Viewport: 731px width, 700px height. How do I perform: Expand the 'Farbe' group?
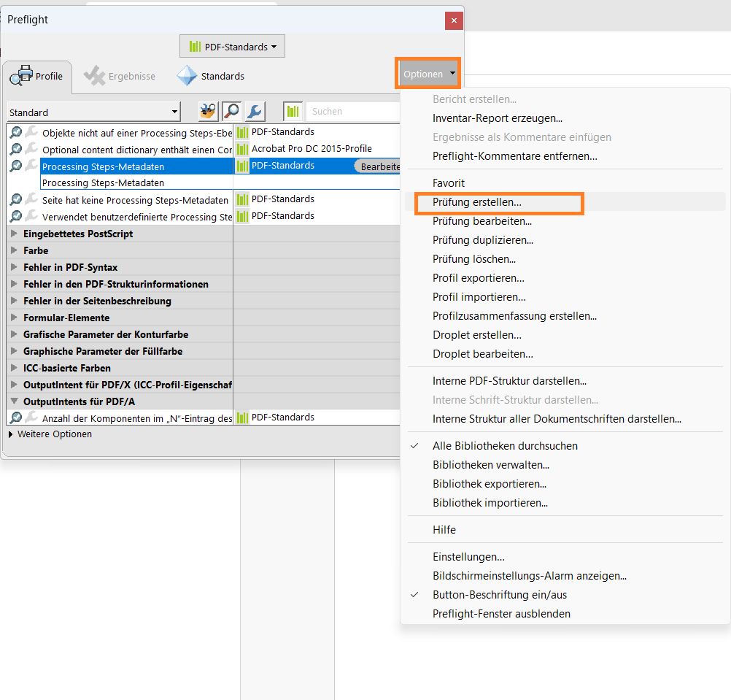(14, 250)
